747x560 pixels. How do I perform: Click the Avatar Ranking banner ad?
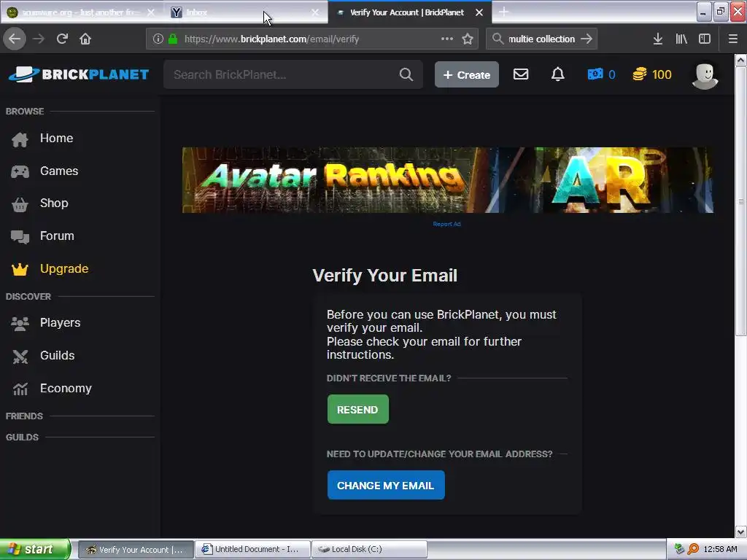click(447, 180)
